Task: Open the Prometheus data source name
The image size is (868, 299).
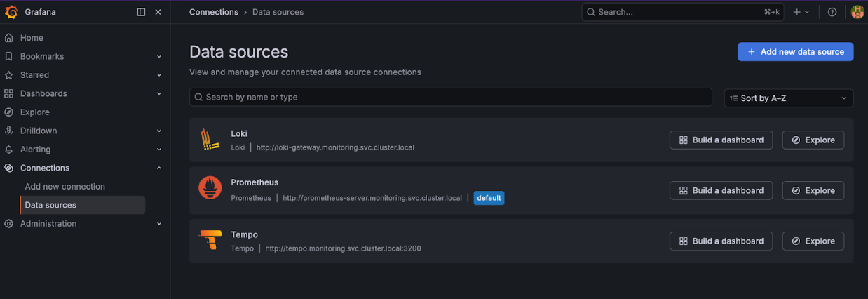Action: tap(255, 182)
